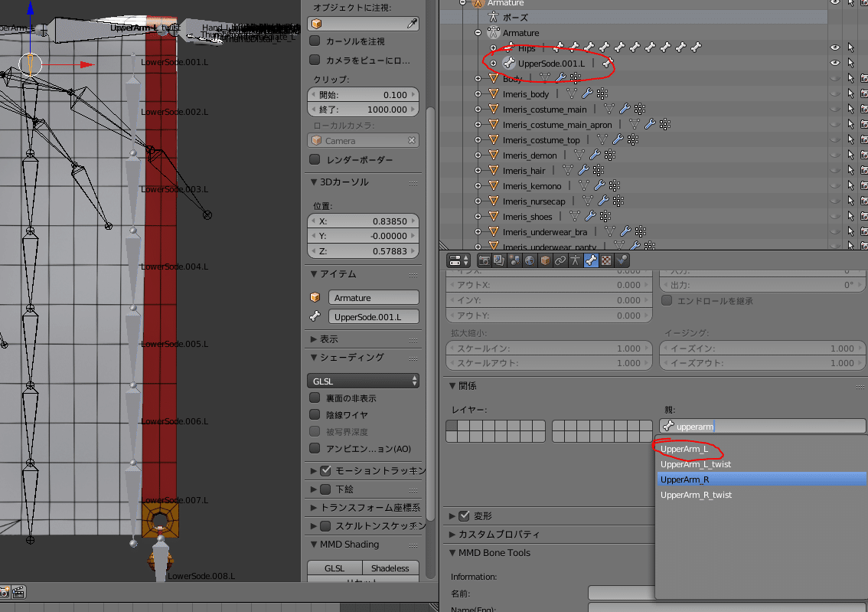This screenshot has width=868, height=612.
Task: Open the Bone Constraints properties tab
Action: click(622, 260)
